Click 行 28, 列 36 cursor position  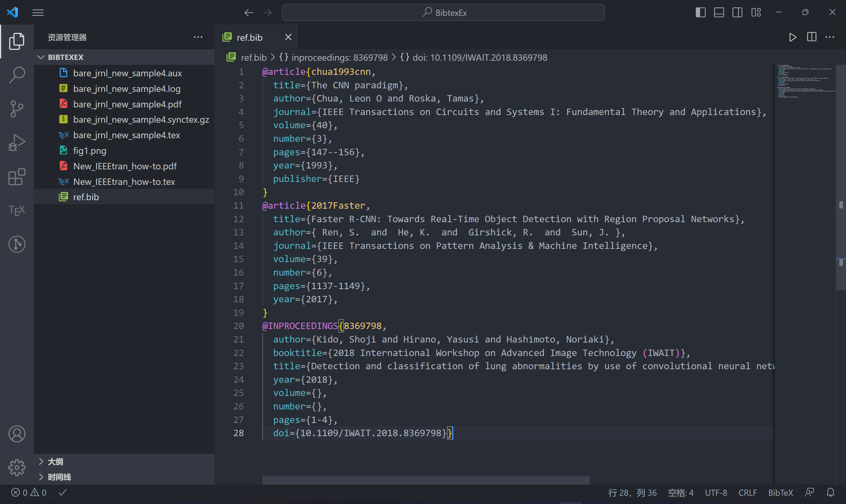coord(632,493)
